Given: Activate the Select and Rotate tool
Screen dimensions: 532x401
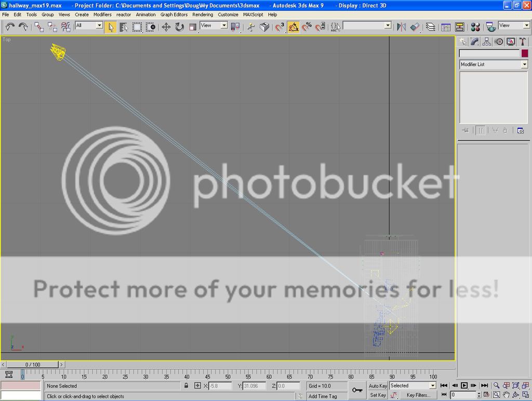Looking at the screenshot, I should tap(179, 26).
